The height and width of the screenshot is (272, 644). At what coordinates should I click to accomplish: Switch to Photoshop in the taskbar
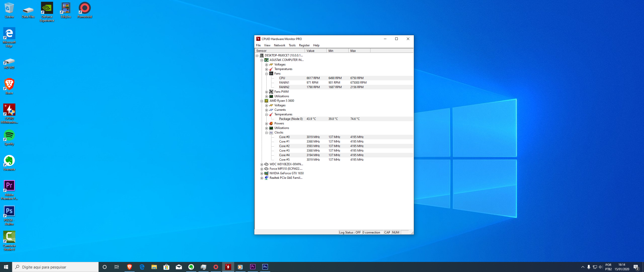pyautogui.click(x=265, y=267)
